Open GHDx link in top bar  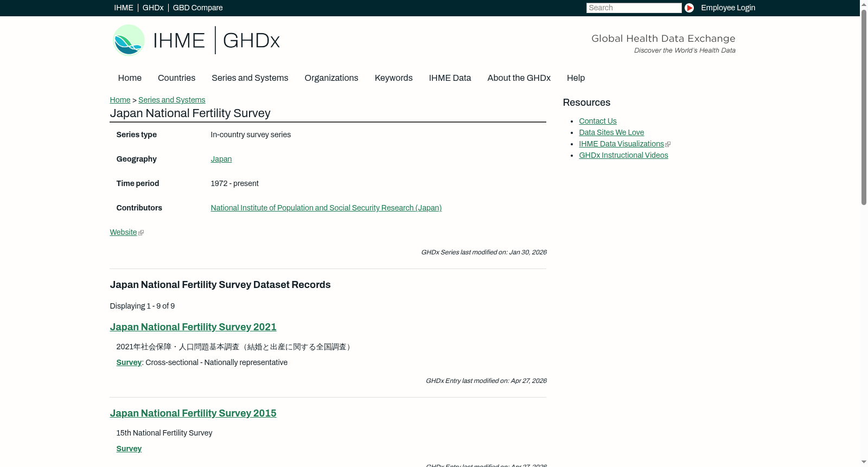153,8
